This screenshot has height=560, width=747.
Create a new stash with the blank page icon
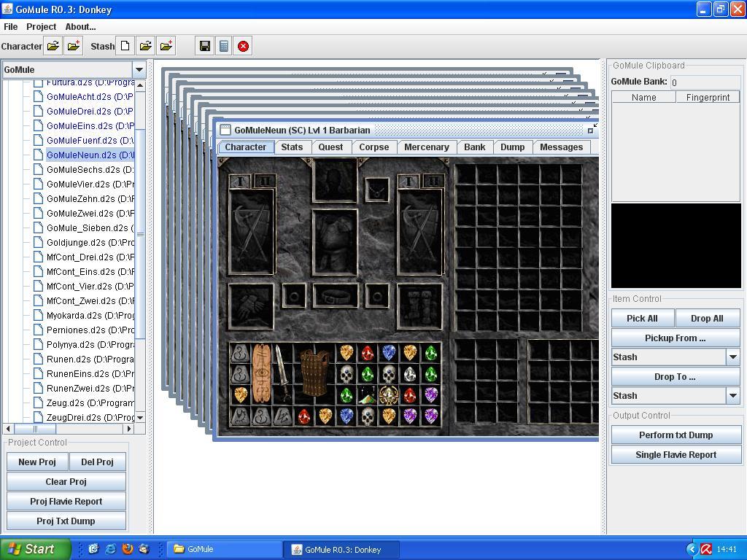125,46
